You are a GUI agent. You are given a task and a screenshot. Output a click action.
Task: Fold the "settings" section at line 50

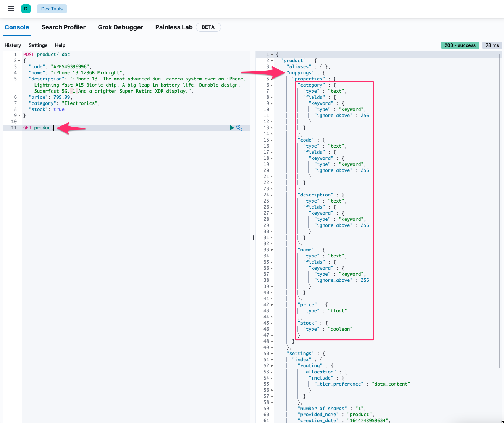tap(272, 354)
